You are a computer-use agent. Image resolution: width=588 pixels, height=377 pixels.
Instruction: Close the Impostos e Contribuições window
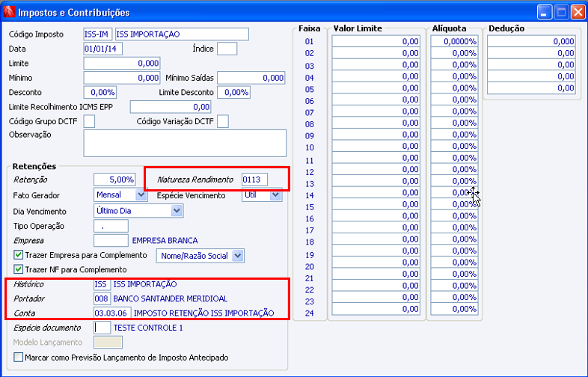578,13
